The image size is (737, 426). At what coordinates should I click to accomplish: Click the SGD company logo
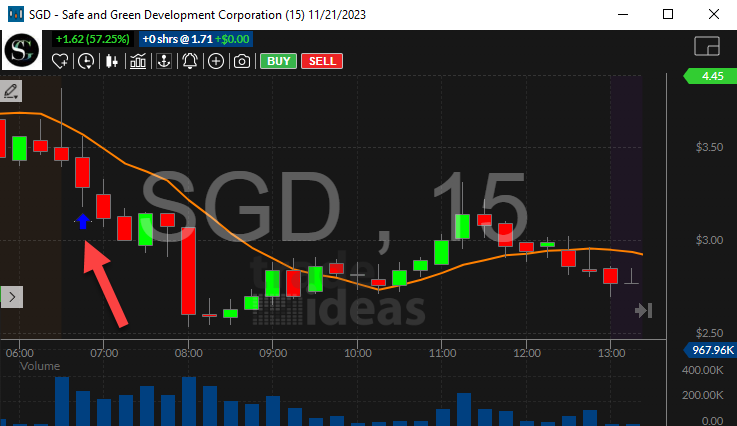(x=22, y=50)
